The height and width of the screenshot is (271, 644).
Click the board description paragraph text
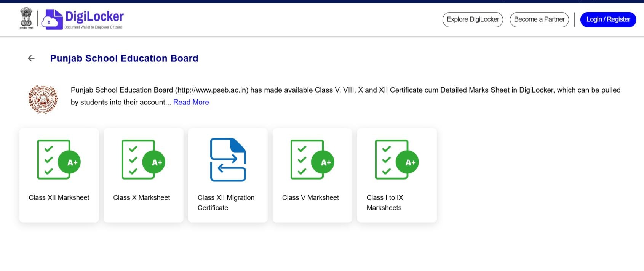[345, 96]
